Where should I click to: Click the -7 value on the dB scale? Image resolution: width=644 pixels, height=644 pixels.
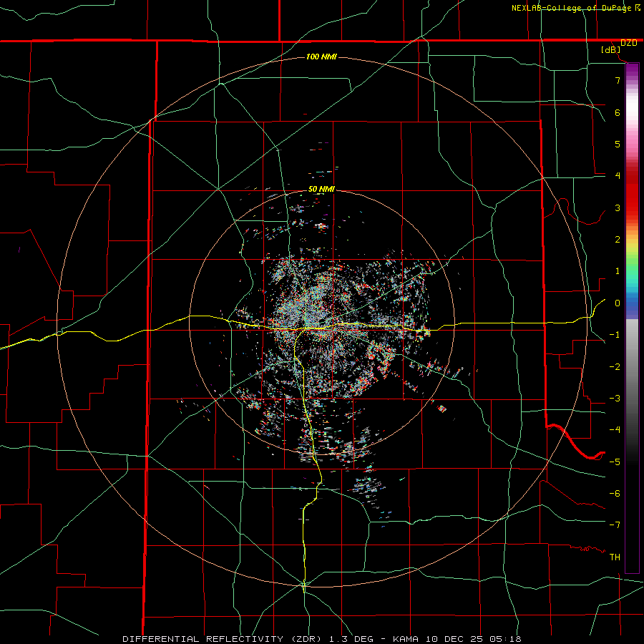tap(615, 525)
